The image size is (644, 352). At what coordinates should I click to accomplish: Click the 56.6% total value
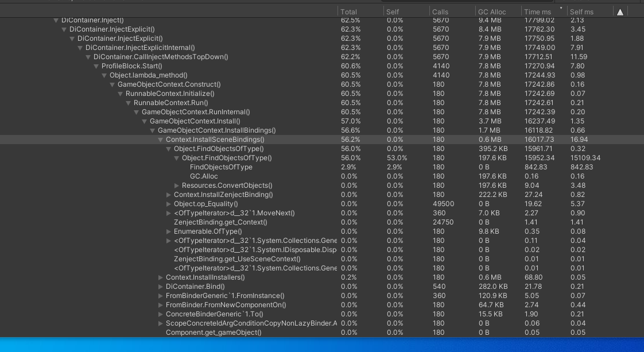(x=351, y=130)
